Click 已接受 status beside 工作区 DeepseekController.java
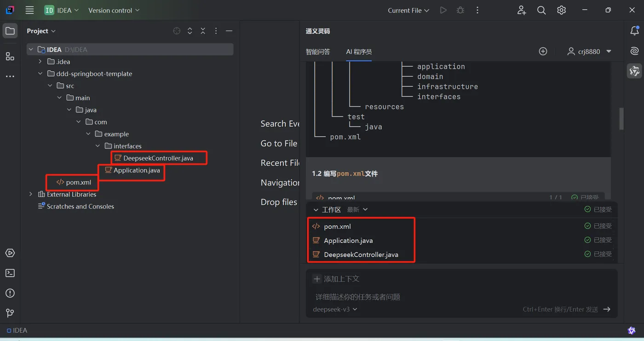This screenshot has width=644, height=341. pos(598,254)
